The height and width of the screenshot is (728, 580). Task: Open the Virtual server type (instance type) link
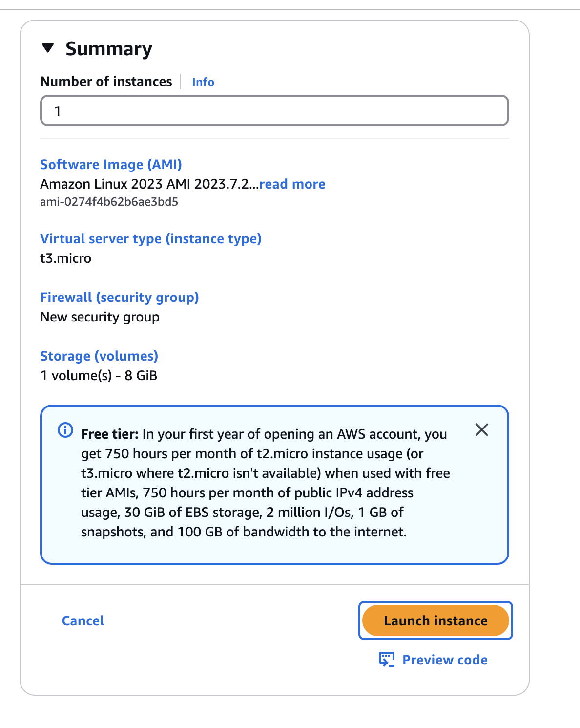tap(151, 239)
